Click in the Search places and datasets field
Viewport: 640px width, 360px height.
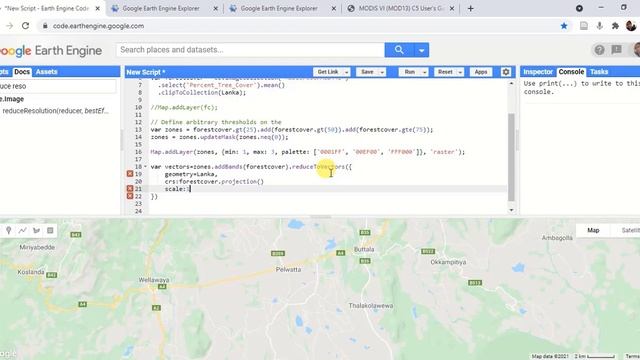[x=250, y=50]
